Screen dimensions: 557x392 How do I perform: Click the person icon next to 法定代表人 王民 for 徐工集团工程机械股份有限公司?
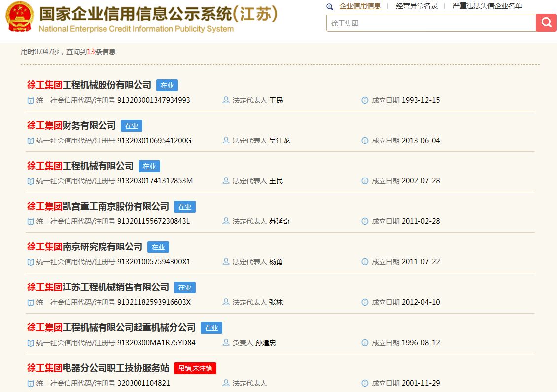[x=226, y=100]
